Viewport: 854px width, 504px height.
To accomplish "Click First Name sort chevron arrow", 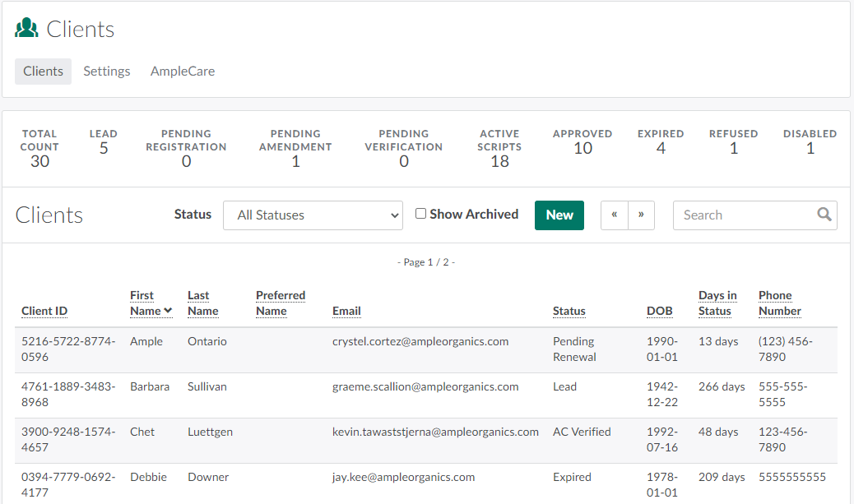I will coord(168,311).
